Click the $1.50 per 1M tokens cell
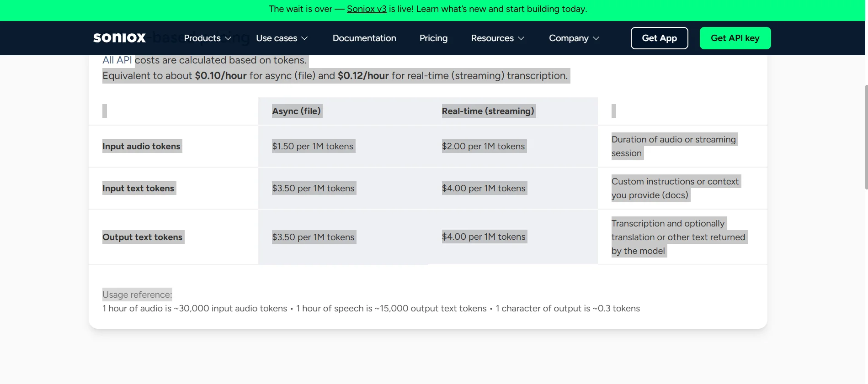The width and height of the screenshot is (868, 384). pos(313,146)
